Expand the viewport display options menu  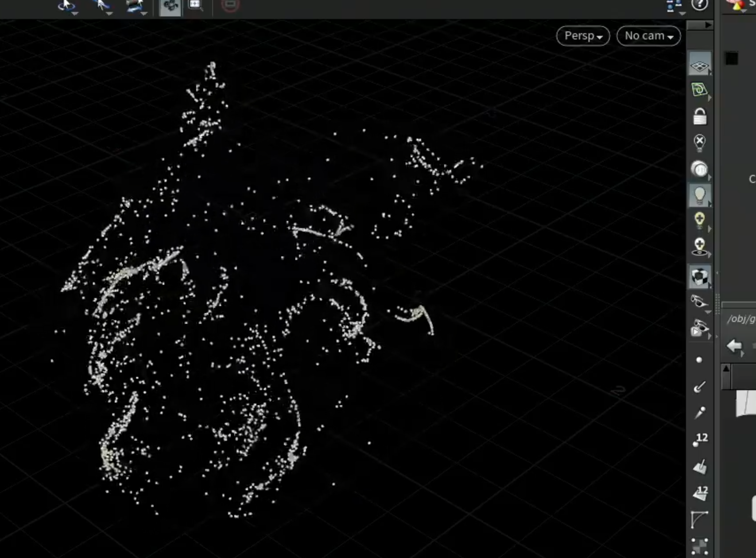coord(675,6)
